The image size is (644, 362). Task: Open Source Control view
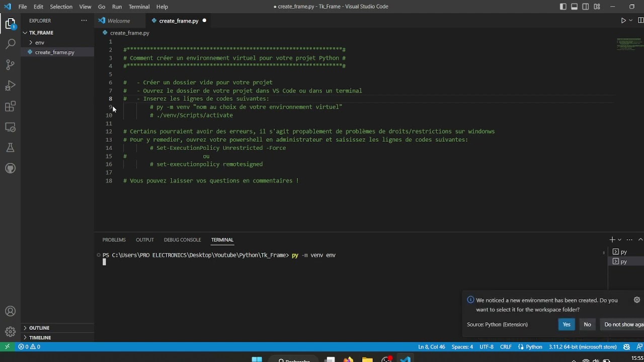coord(10,65)
